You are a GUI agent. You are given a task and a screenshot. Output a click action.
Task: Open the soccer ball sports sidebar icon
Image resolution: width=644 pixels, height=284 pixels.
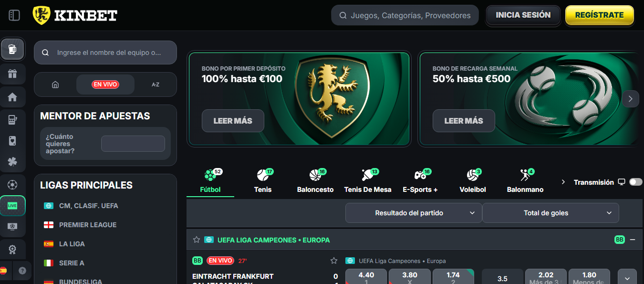[x=12, y=184]
